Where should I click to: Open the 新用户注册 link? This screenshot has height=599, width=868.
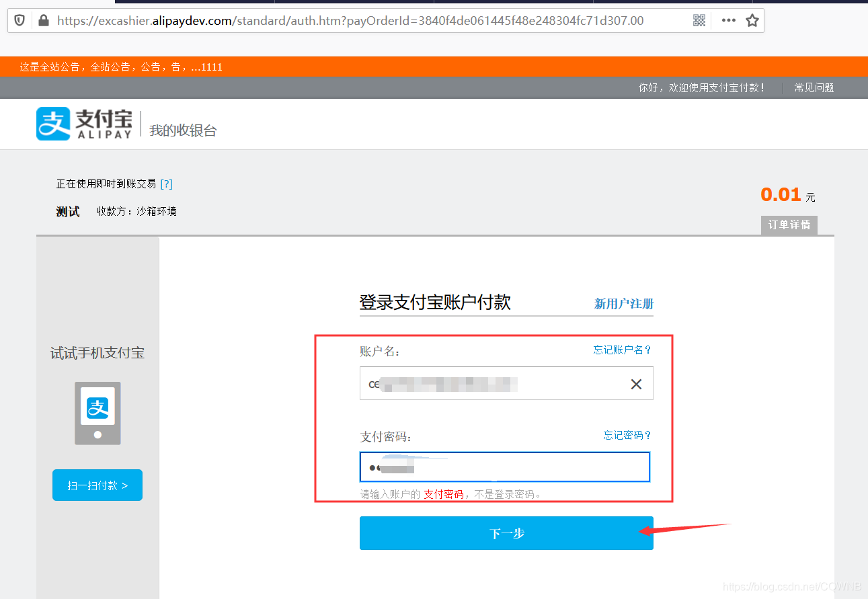tap(624, 304)
